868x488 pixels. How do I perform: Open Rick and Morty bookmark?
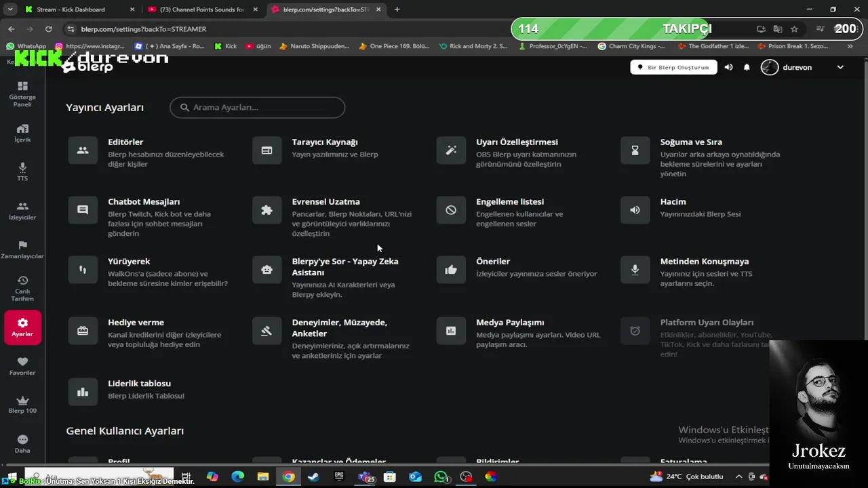473,46
